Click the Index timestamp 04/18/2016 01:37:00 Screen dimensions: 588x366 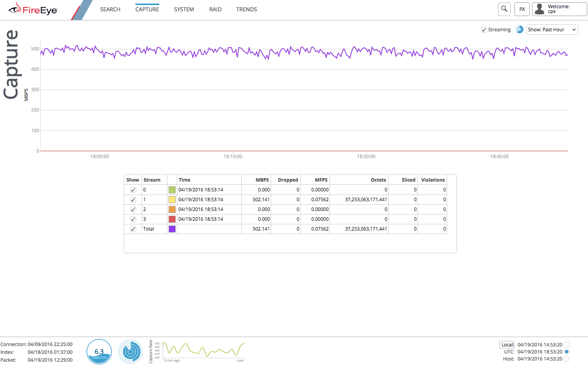tap(50, 352)
